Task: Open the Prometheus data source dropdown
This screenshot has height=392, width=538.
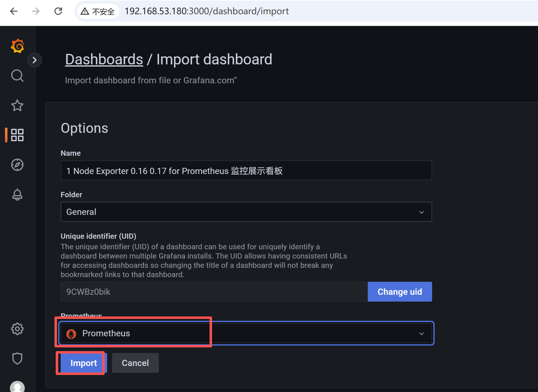Action: [422, 333]
